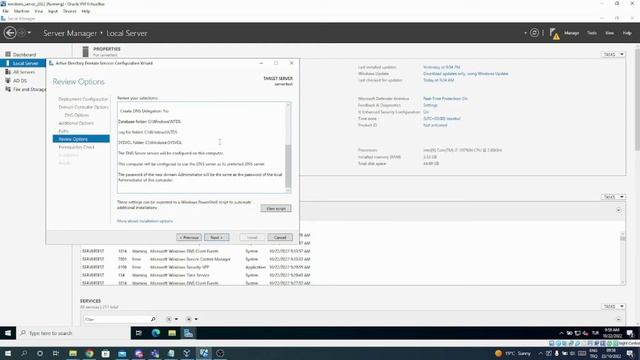The height and width of the screenshot is (360, 640).
Task: Open the Help menu in Server Manager header
Action: tap(627, 33)
